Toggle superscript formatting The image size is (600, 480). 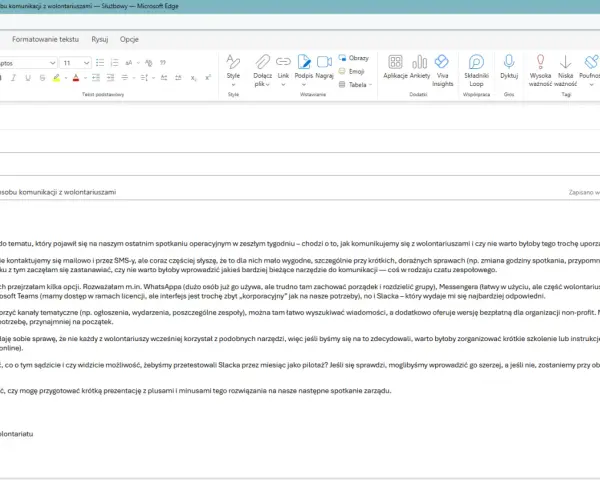(208, 78)
